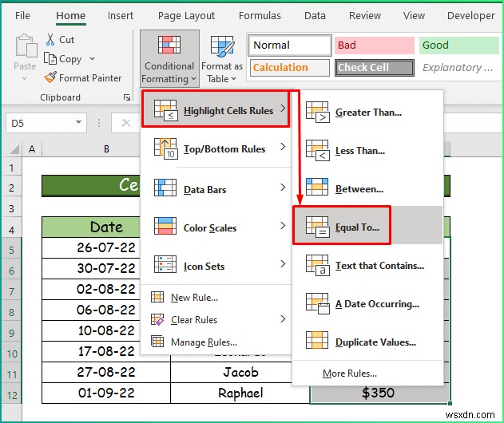
Task: Click the Date header cell
Action: pyautogui.click(x=91, y=227)
